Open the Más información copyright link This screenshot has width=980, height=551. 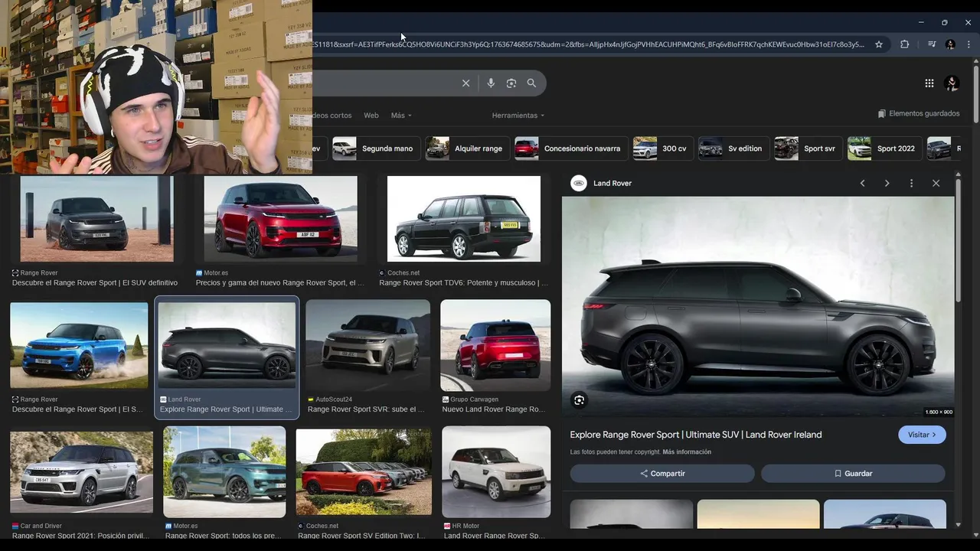[687, 452]
